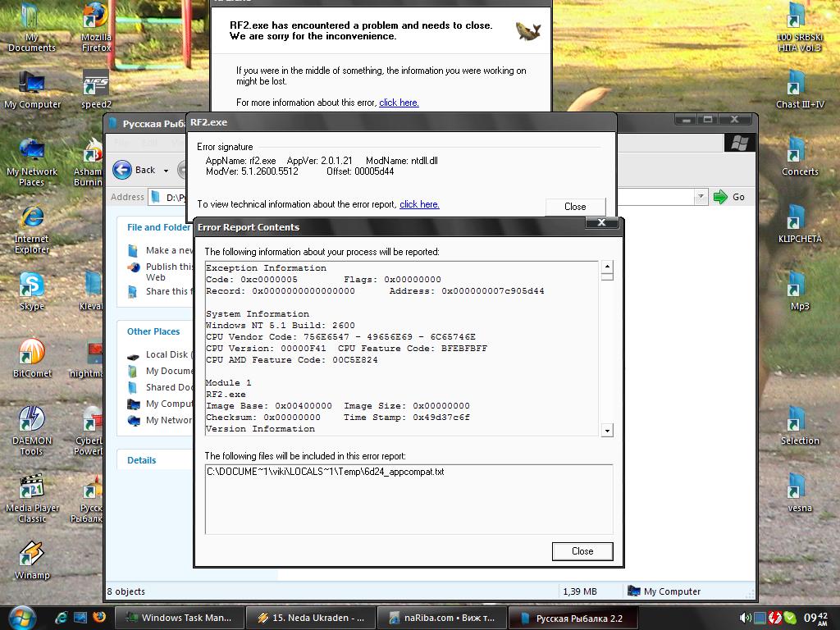Screen dimensions: 840x630
Task: Click the appcompat.txt file path entry
Action: click(x=325, y=472)
